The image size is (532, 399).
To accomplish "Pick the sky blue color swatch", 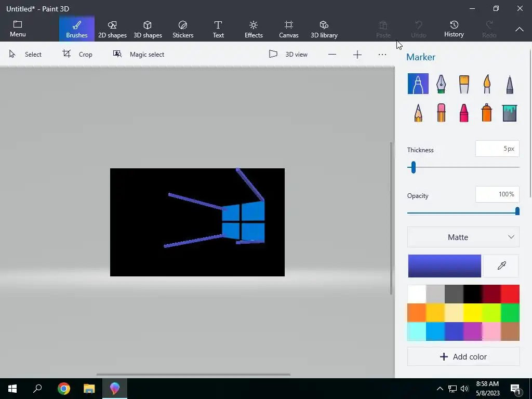I will (435, 331).
